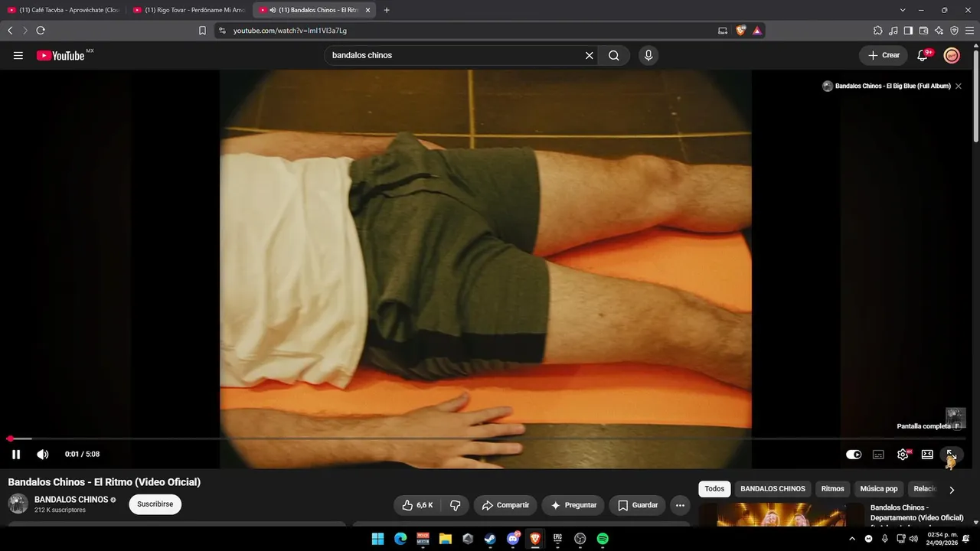
Task: Click the Compartir share button
Action: (505, 505)
